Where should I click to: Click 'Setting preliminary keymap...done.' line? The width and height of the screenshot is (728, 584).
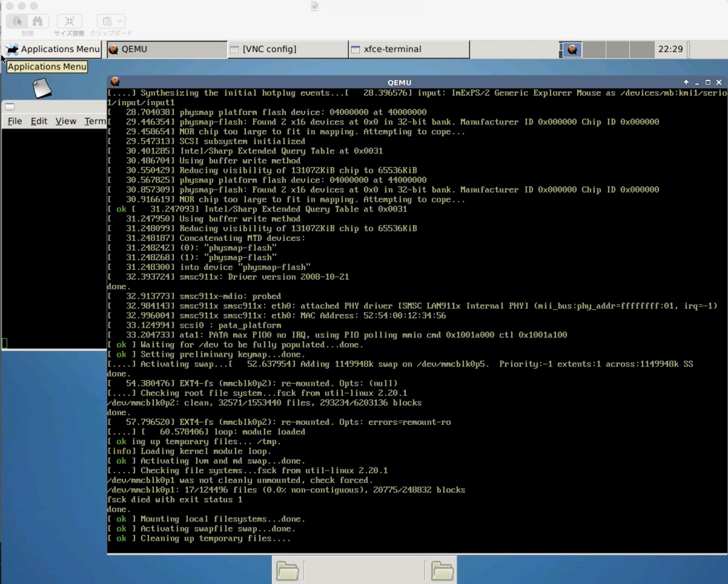point(206,355)
